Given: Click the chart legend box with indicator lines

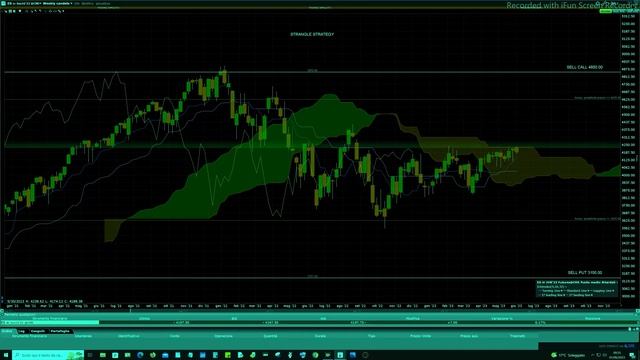Looking at the screenshot, I should (577, 289).
